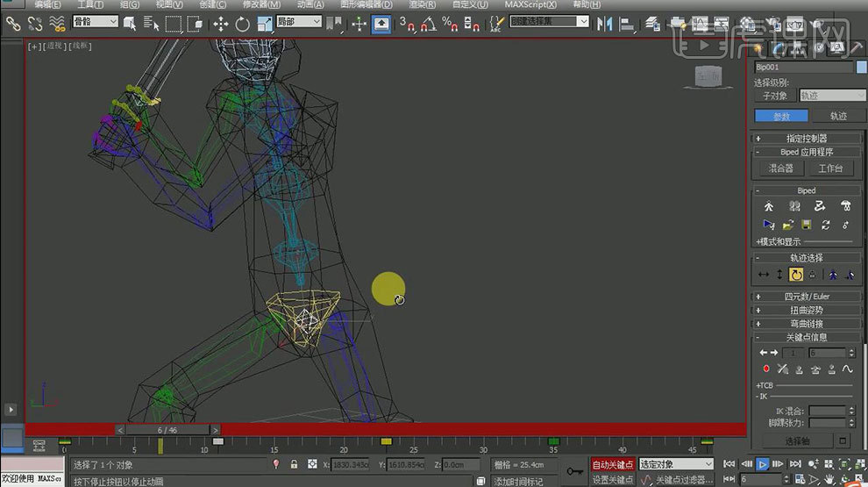Click Bind to Space Warp icon

pos(57,24)
